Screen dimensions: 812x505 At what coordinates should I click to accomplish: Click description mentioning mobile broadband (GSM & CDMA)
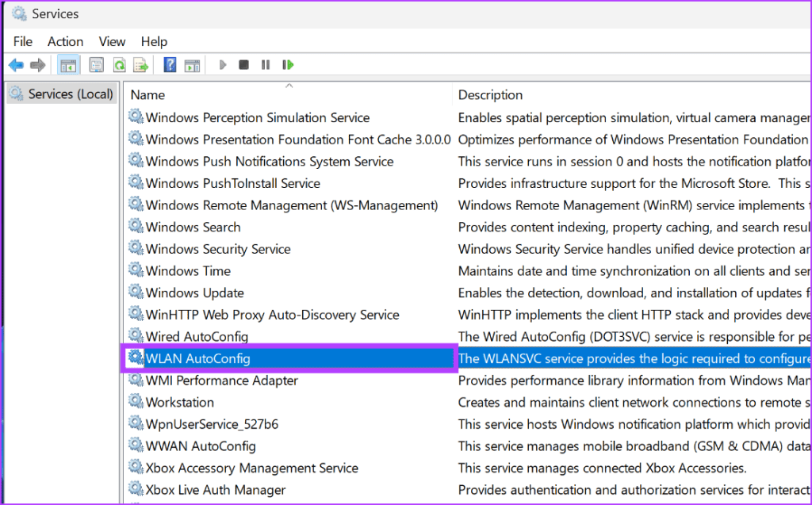tap(634, 446)
